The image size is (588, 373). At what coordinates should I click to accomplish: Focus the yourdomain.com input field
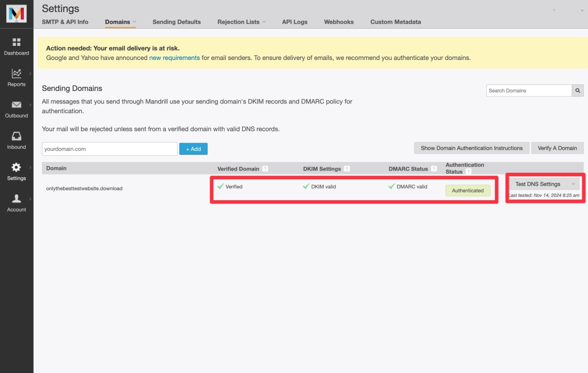[x=110, y=149]
